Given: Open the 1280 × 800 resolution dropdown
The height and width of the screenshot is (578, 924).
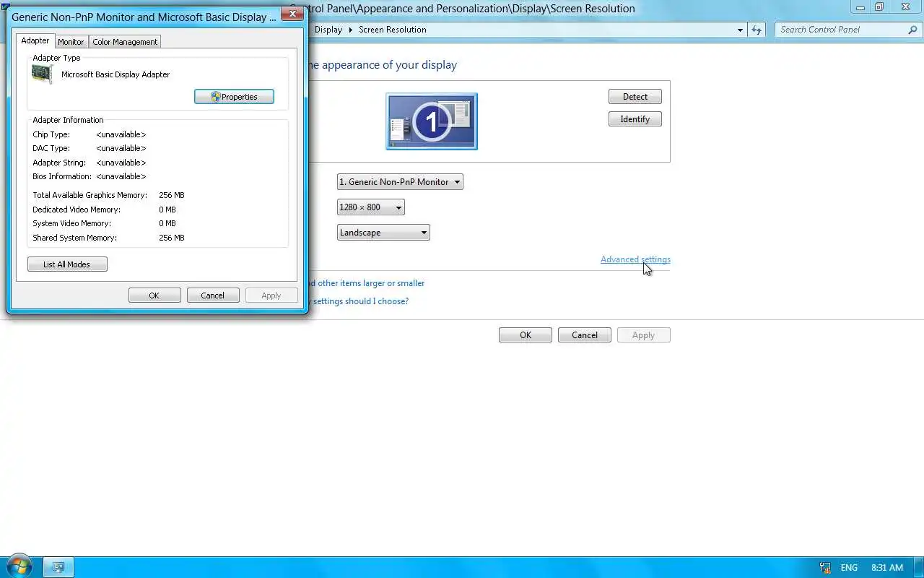Looking at the screenshot, I should pyautogui.click(x=371, y=207).
